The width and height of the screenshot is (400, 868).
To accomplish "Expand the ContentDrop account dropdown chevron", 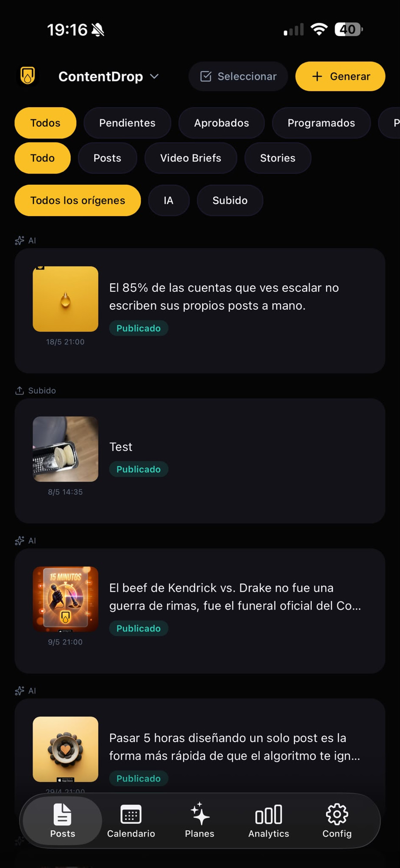I will [155, 76].
